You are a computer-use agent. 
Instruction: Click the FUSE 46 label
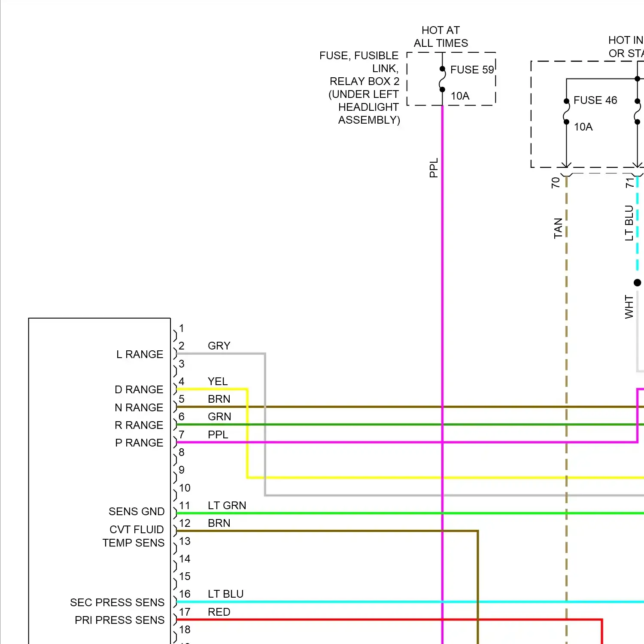[x=595, y=100]
